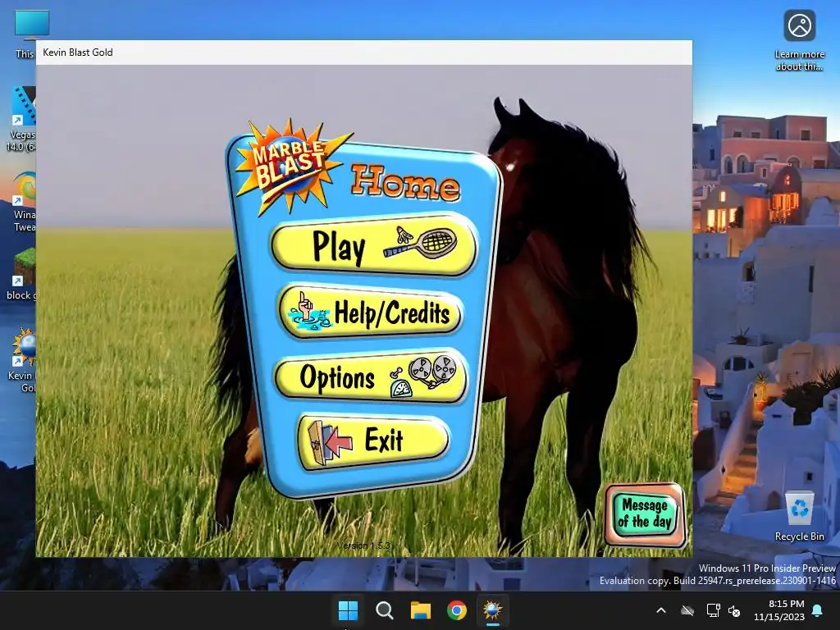840x630 pixels.
Task: Select This PC desktop icon
Action: coord(25,34)
